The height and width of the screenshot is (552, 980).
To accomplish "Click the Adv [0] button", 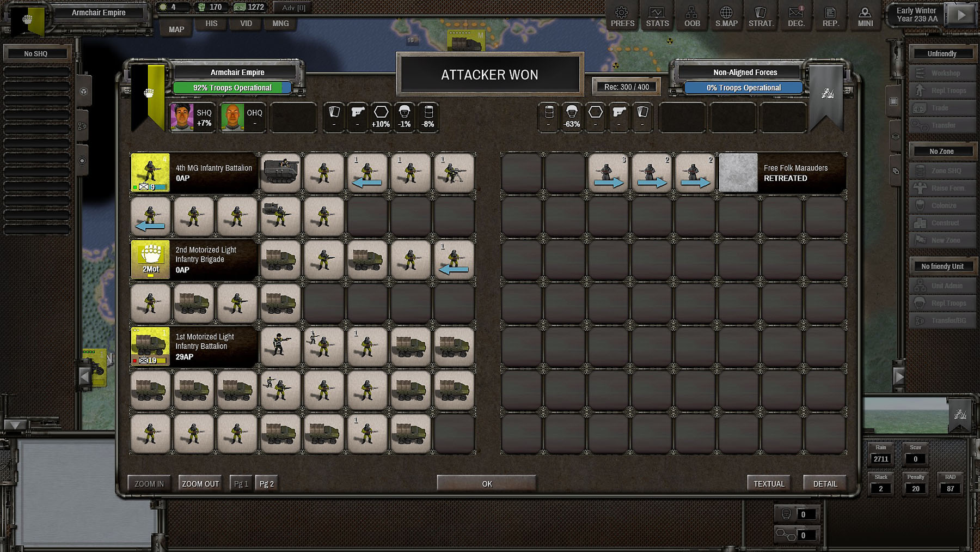I will [x=294, y=8].
